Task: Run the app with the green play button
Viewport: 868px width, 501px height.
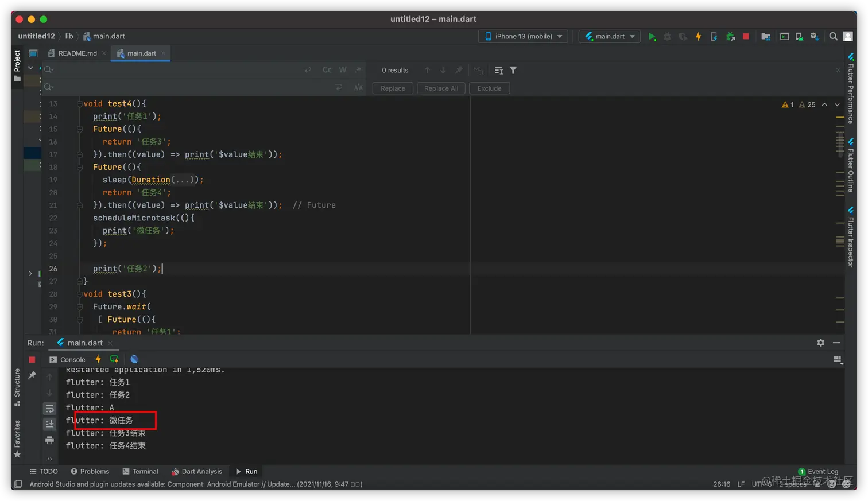Action: (652, 36)
